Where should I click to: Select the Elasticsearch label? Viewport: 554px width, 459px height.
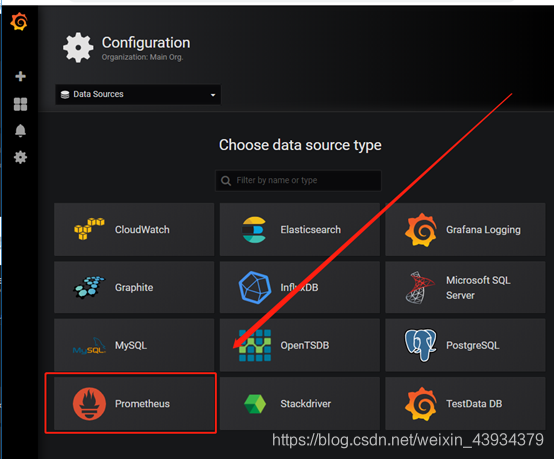point(311,230)
